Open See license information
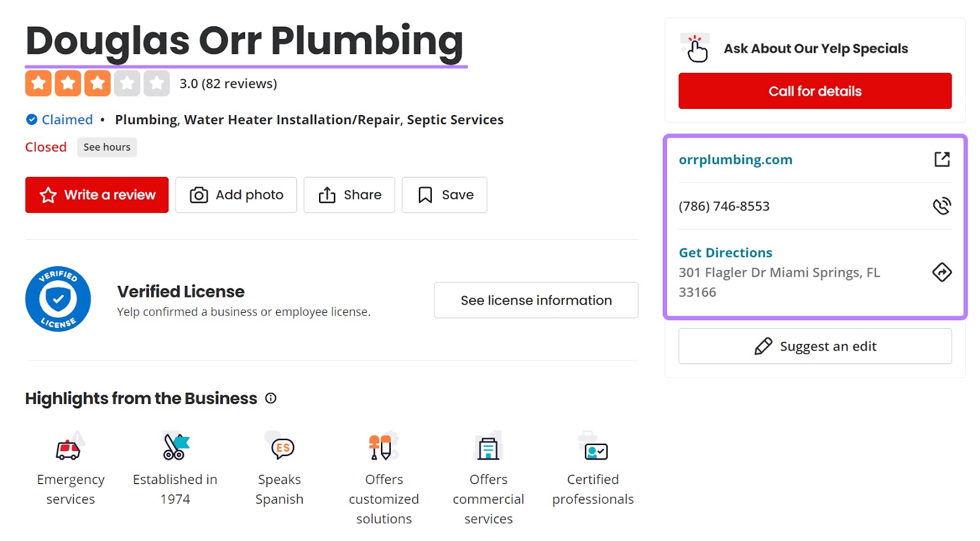This screenshot has width=980, height=541. click(x=536, y=300)
